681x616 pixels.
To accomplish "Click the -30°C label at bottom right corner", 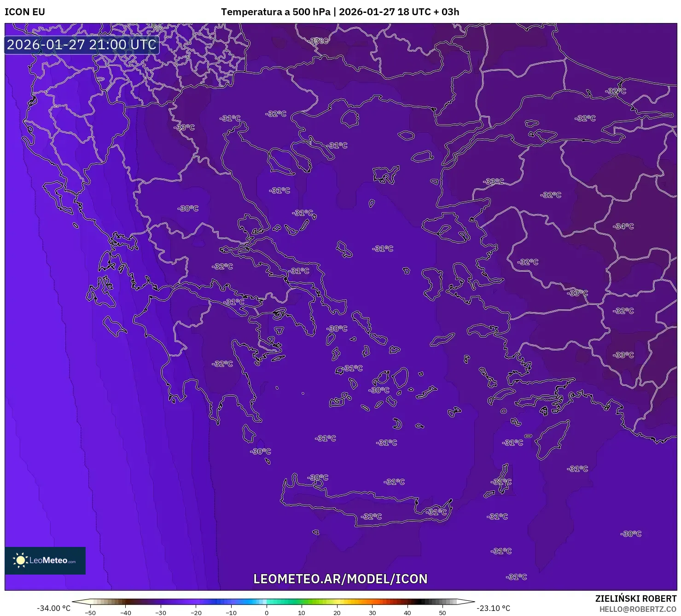I will (630, 534).
